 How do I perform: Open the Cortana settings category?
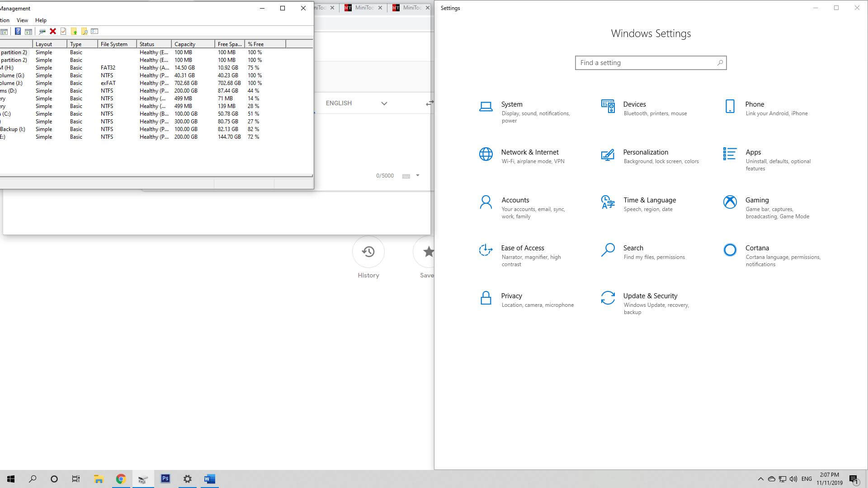tap(771, 256)
